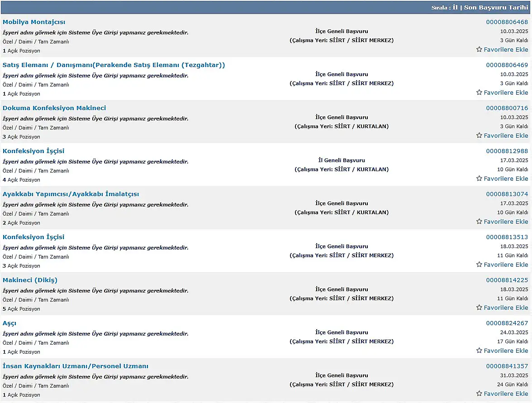Click star icon for listing 00008813513
Viewport: 532px width, 403px height.
point(479,264)
